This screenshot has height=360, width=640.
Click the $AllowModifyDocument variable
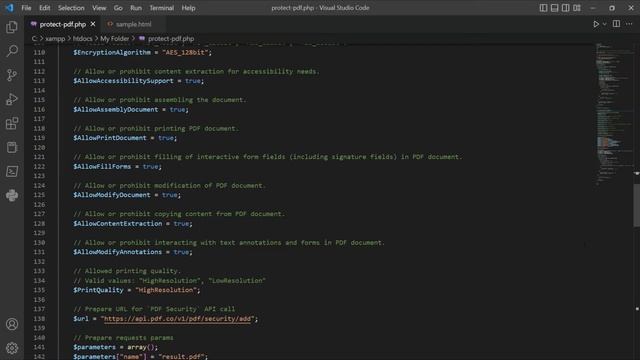pos(112,195)
